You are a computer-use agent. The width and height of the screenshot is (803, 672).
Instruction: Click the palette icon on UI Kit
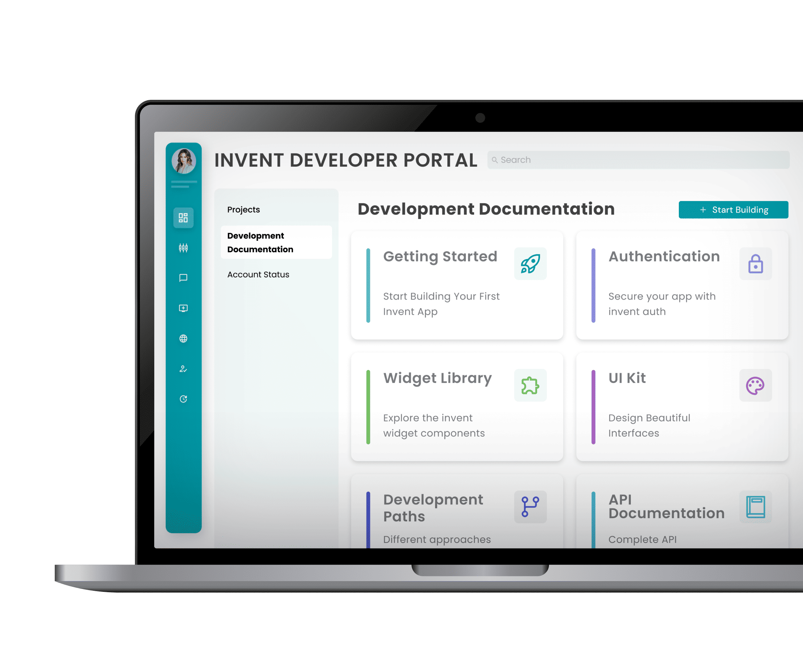point(755,385)
